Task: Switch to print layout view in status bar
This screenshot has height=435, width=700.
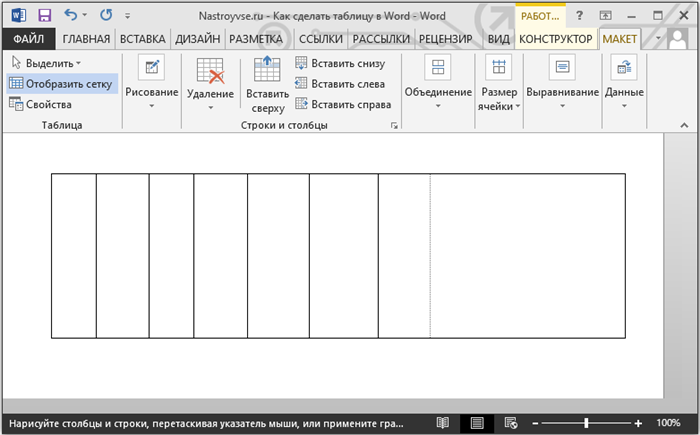Action: click(x=477, y=422)
